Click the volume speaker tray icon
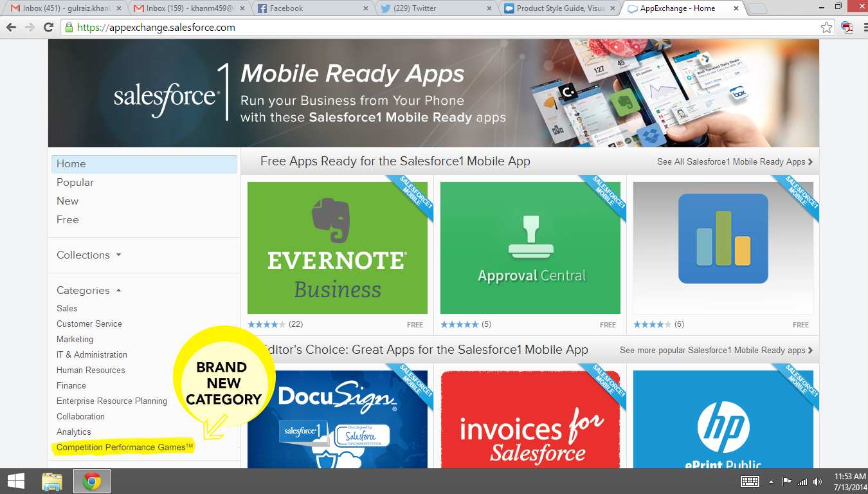868x494 pixels. 817,481
